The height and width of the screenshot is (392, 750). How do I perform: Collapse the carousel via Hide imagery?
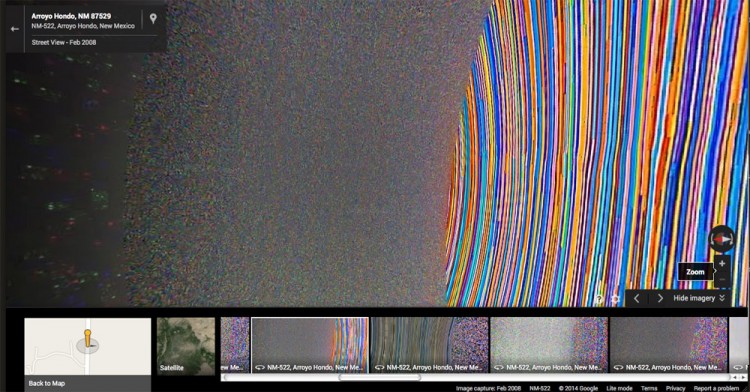coord(694,298)
